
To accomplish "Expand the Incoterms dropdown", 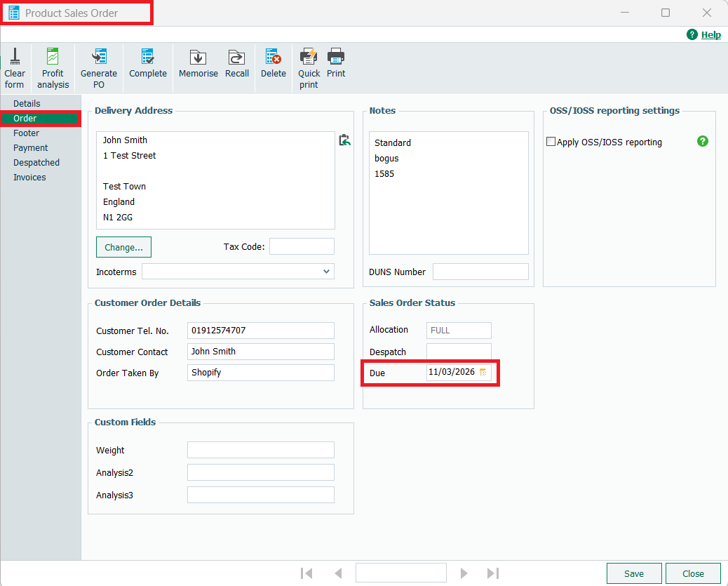I will pyautogui.click(x=326, y=272).
